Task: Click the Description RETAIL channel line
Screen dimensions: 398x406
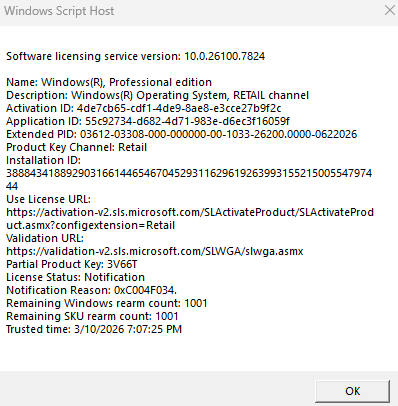Action: pos(157,95)
